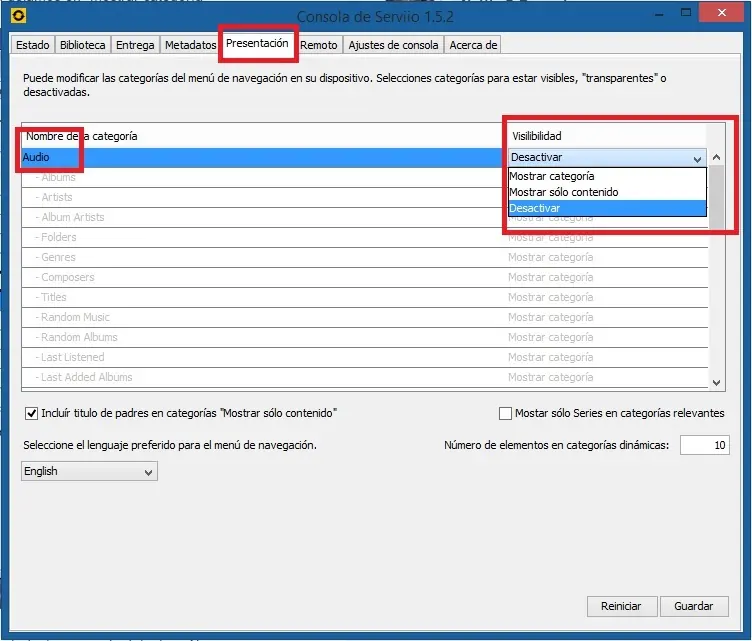The width and height of the screenshot is (752, 641).
Task: Click the dynamic categories element count field
Action: [704, 446]
